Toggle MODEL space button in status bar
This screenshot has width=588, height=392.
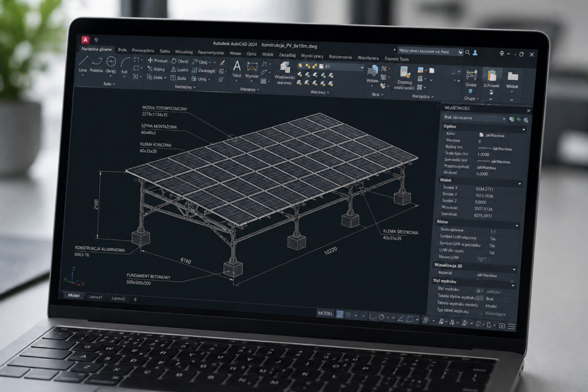(x=325, y=313)
